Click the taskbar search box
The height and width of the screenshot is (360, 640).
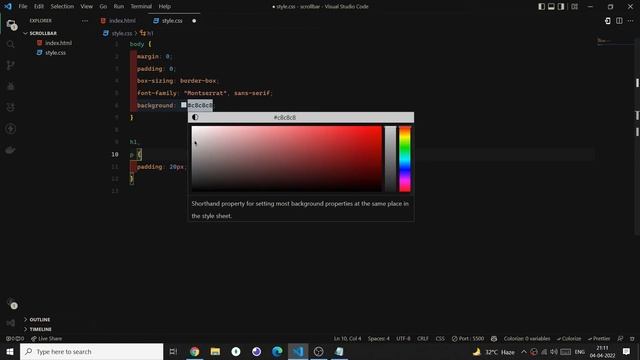point(91,351)
